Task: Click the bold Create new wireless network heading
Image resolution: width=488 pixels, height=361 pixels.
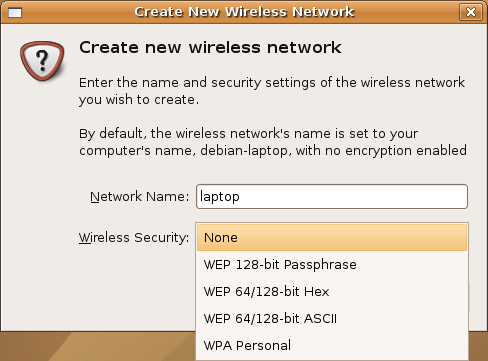Action: click(210, 47)
